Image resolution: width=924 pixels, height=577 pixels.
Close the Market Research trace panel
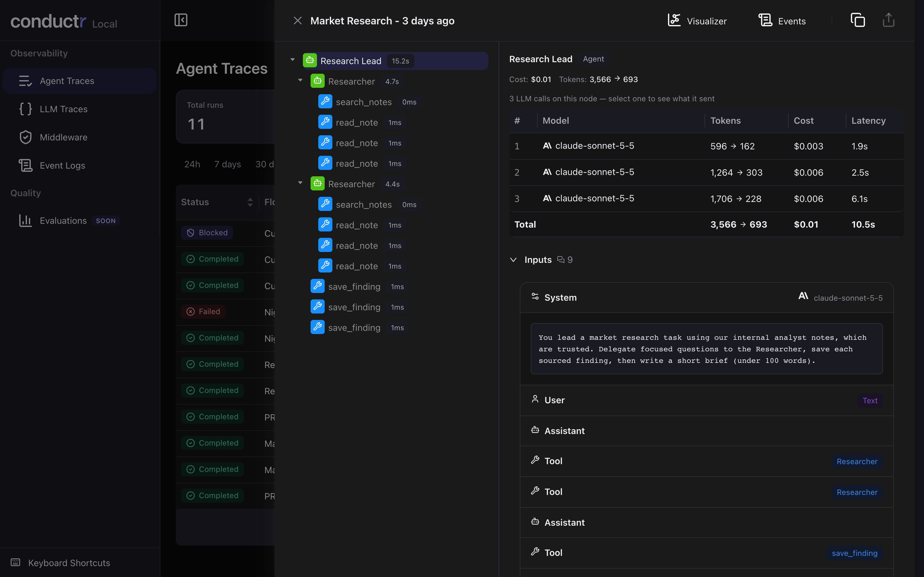tap(297, 21)
